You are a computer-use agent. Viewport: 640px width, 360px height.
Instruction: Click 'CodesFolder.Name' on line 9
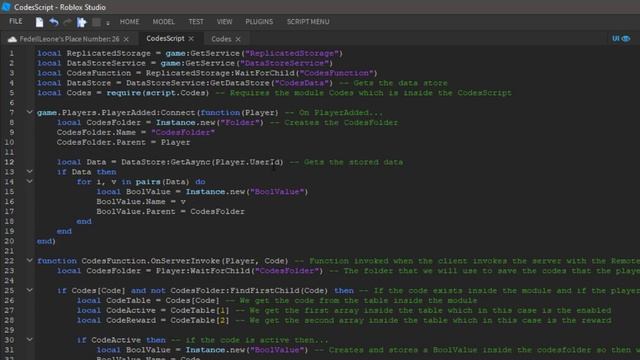[x=96, y=132]
